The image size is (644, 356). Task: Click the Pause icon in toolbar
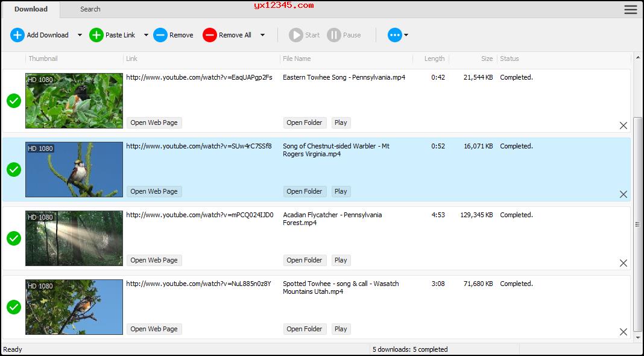click(x=334, y=35)
